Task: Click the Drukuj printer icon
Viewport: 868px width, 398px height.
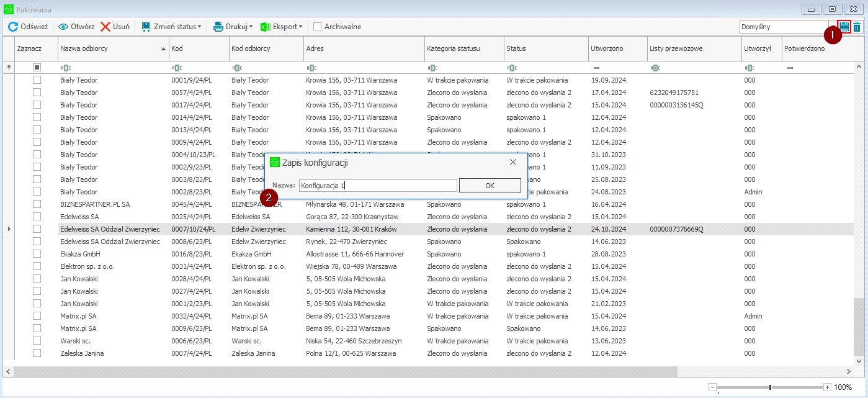Action: point(218,27)
